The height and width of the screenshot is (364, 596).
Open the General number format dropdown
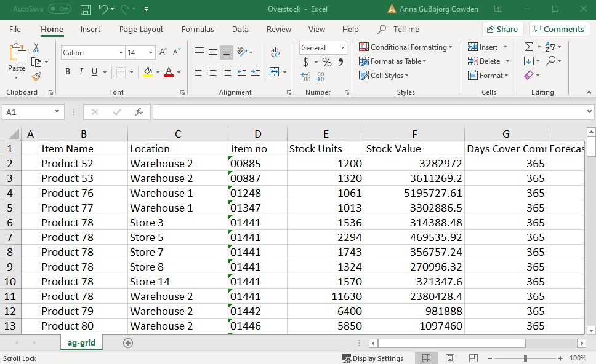323,47
